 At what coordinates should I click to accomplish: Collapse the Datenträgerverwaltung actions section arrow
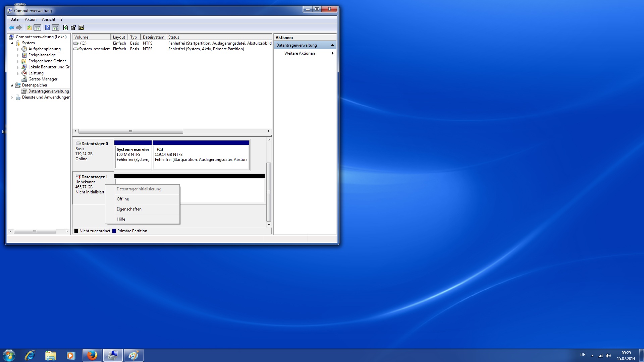(x=332, y=45)
